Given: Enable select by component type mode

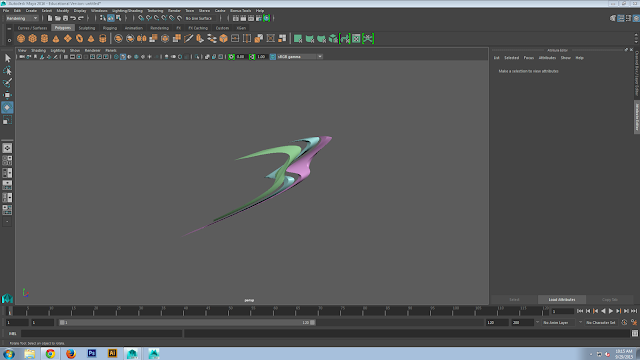Looking at the screenshot, I should [x=118, y=18].
